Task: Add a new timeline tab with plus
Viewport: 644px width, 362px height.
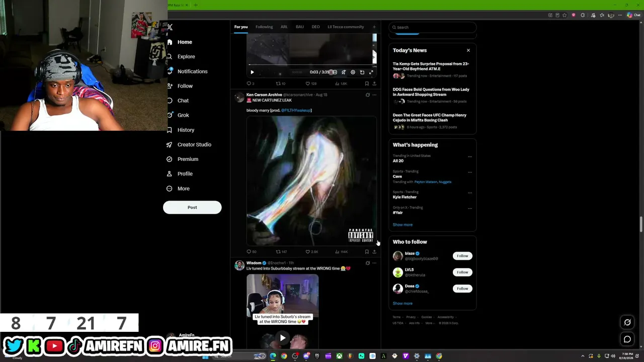Action: (374, 27)
